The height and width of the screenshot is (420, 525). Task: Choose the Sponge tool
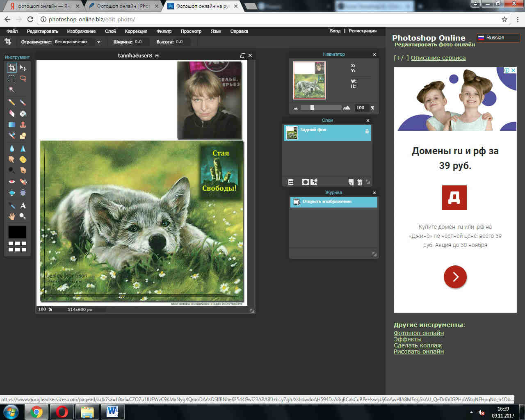coord(23,159)
